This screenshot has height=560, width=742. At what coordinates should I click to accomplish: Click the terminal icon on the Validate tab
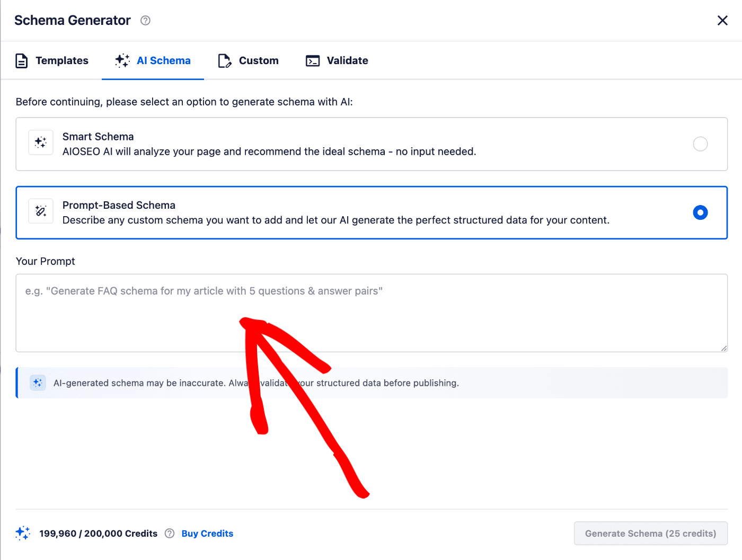pos(313,60)
